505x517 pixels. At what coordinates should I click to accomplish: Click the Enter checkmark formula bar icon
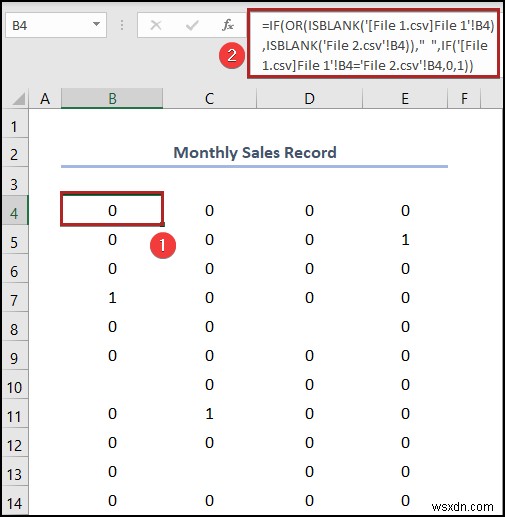[x=192, y=25]
